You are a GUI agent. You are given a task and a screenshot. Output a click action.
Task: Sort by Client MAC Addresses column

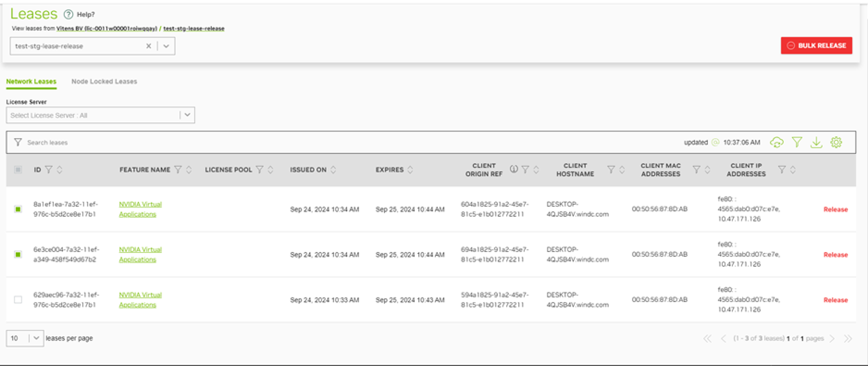tap(707, 170)
